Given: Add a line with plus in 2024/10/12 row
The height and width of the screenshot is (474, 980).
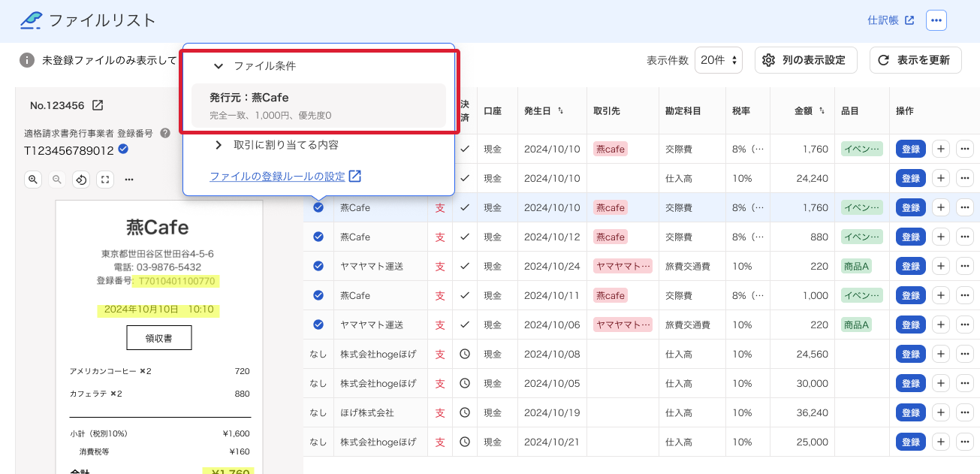Looking at the screenshot, I should pos(940,237).
